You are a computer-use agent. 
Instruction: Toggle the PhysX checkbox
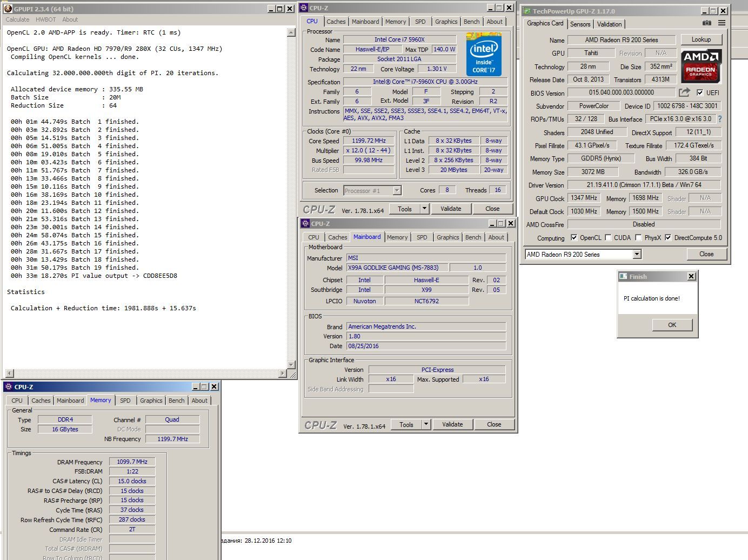point(638,237)
